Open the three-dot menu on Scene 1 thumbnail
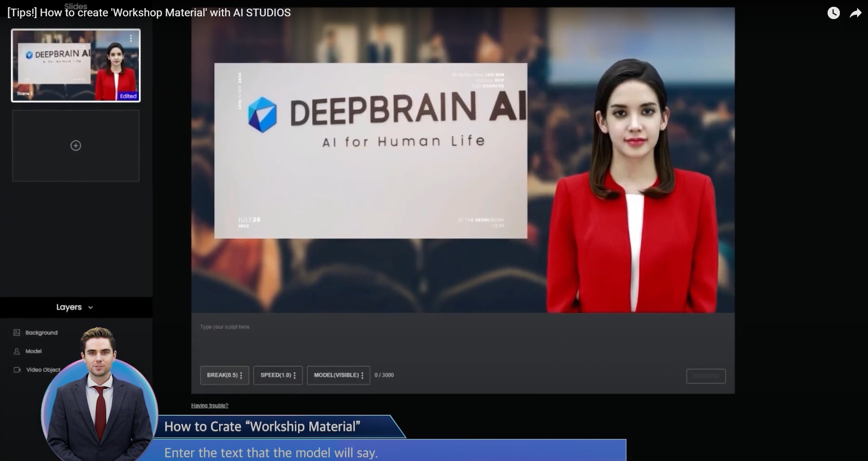 tap(131, 38)
